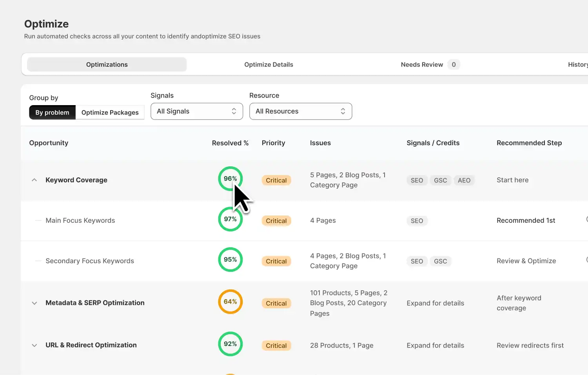Expand the Metadata & SERP Optimization row
This screenshot has width=588, height=375.
click(34, 303)
